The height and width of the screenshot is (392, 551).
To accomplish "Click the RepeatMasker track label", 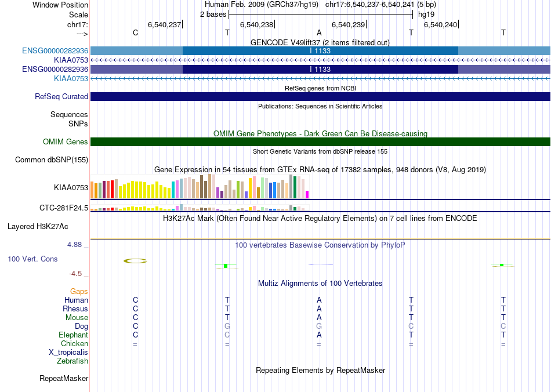I will pyautogui.click(x=64, y=378).
